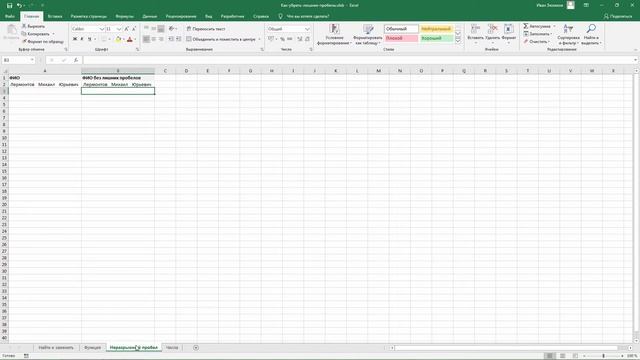Image resolution: width=640 pixels, height=360 pixels.
Task: Open the Calibri font name dropdown
Action: [x=102, y=29]
